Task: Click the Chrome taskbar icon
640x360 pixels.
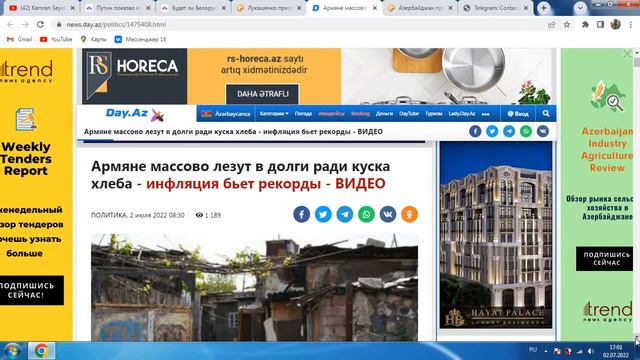Action: point(41,351)
